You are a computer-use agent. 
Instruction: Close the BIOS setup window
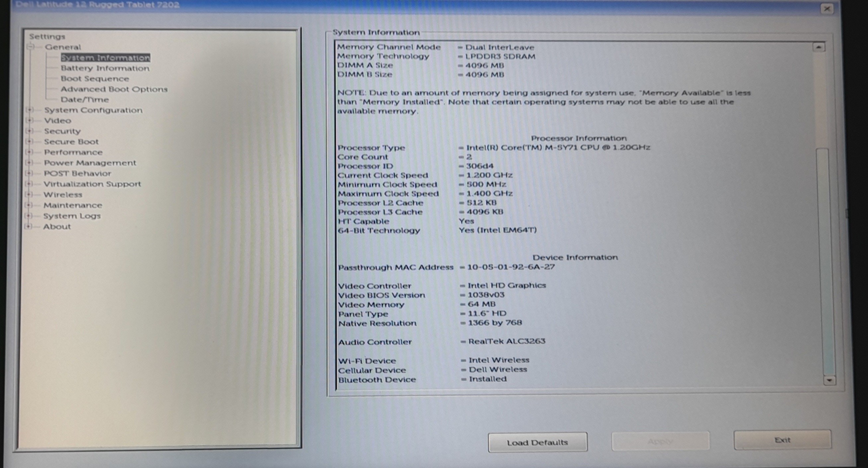point(827,9)
